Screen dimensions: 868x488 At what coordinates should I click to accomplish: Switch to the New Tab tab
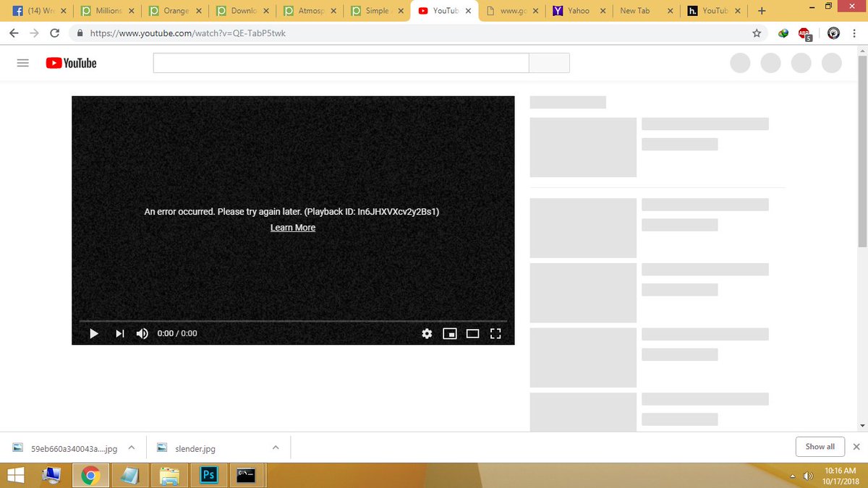pos(647,11)
